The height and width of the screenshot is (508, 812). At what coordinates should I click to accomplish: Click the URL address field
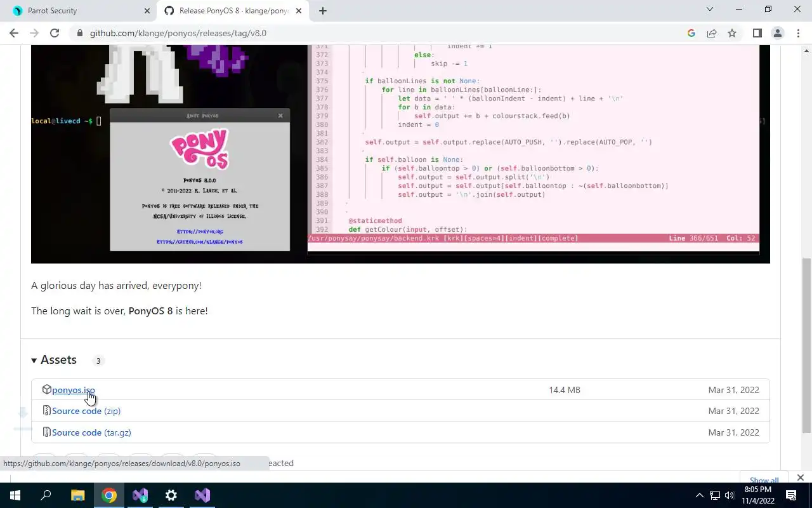[x=381, y=33]
